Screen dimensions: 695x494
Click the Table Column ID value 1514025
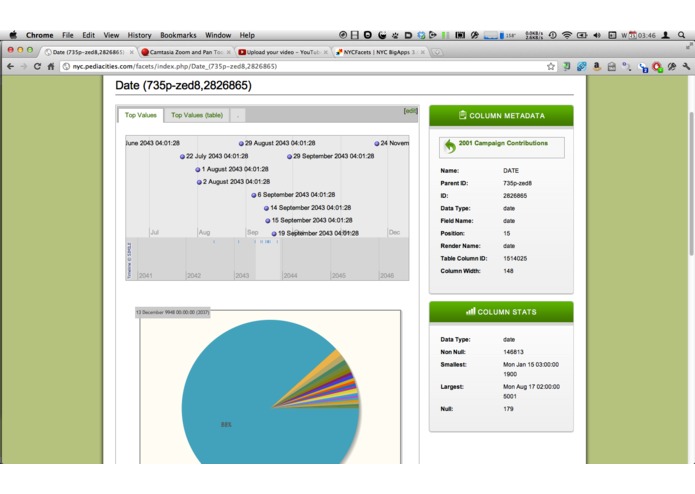point(515,258)
